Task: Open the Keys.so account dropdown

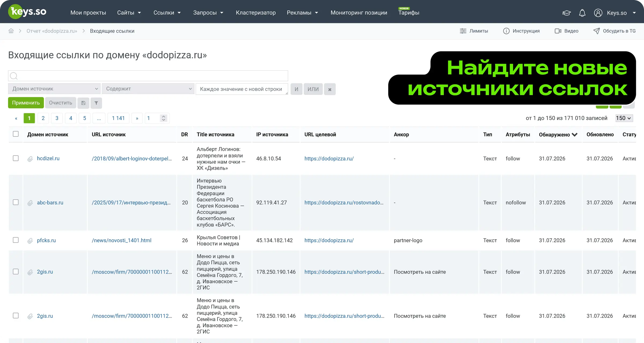Action: point(621,13)
